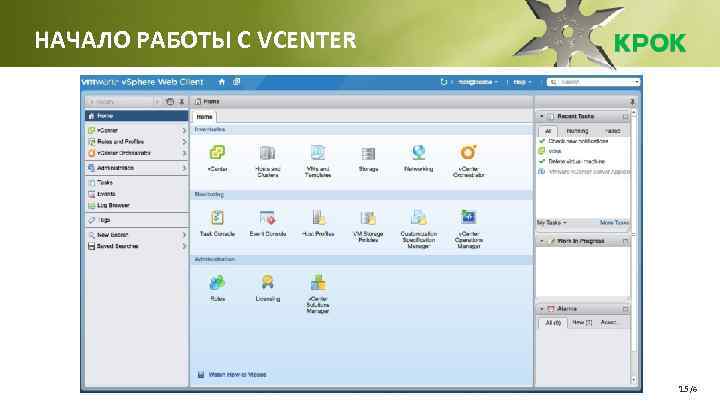The width and height of the screenshot is (720, 405).
Task: Open the Host Profiles icon
Action: click(318, 218)
